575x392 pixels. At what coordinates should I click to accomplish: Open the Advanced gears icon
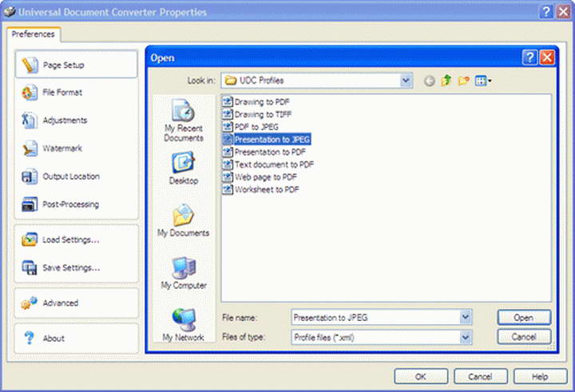tap(29, 303)
